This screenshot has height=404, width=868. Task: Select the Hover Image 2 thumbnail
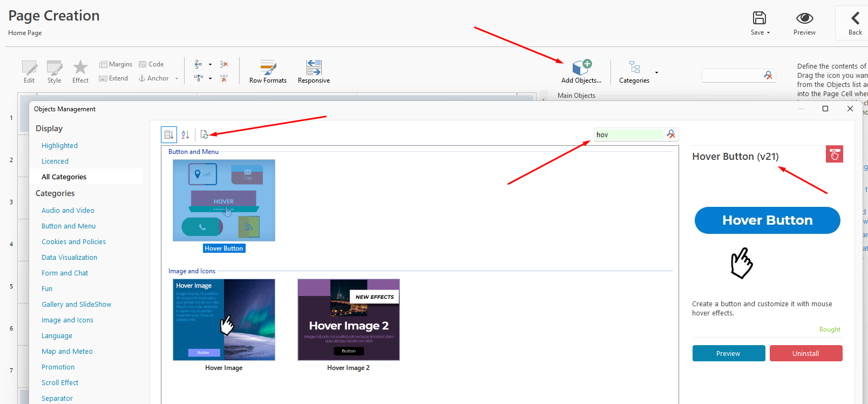[348, 320]
